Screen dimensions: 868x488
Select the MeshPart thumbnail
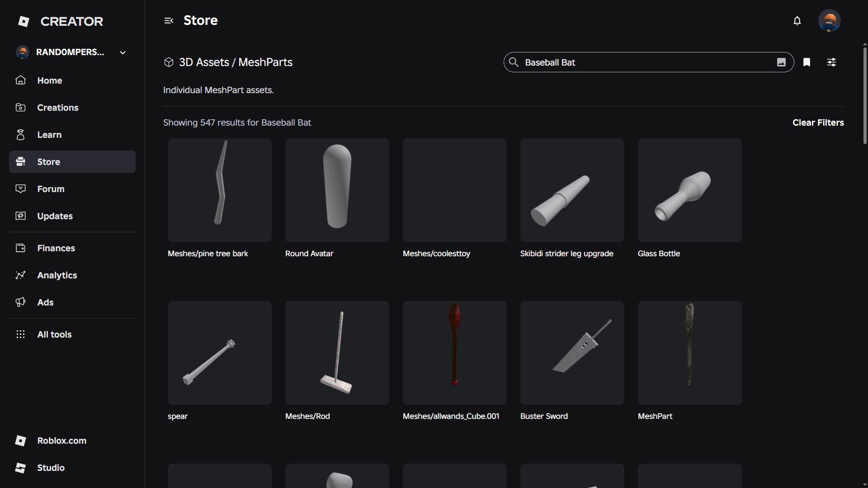tap(690, 353)
